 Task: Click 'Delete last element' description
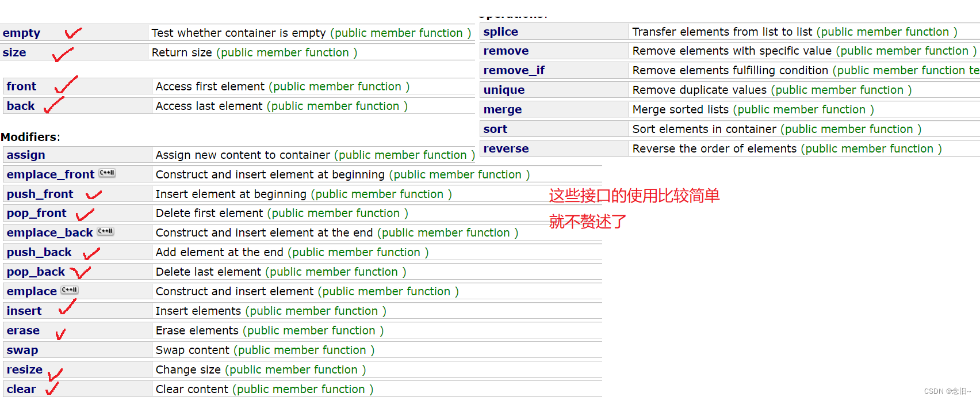208,272
